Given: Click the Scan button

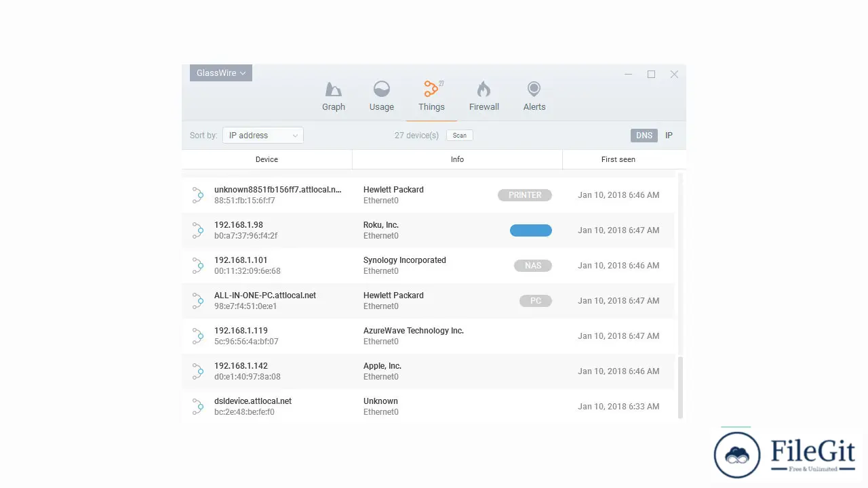Looking at the screenshot, I should pos(460,136).
